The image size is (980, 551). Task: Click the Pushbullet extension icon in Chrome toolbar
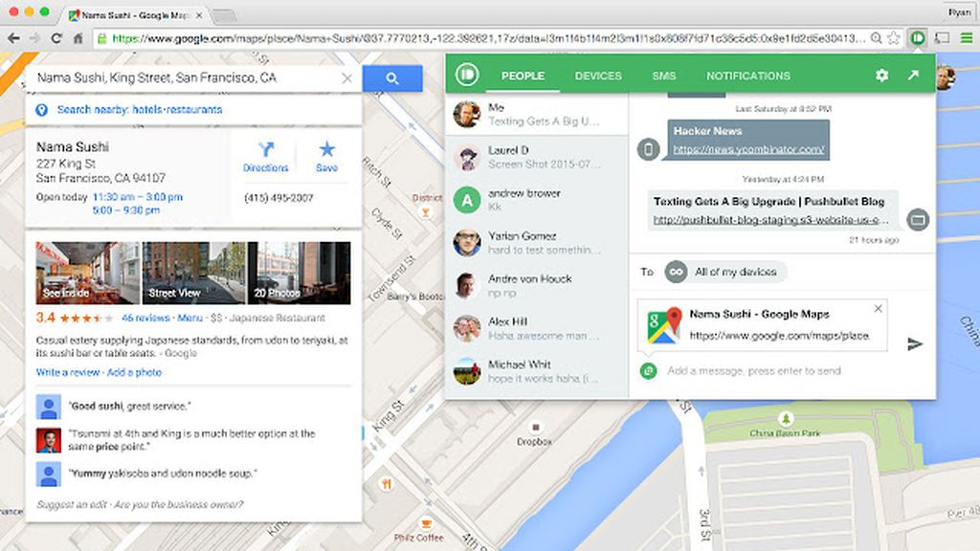click(x=918, y=38)
